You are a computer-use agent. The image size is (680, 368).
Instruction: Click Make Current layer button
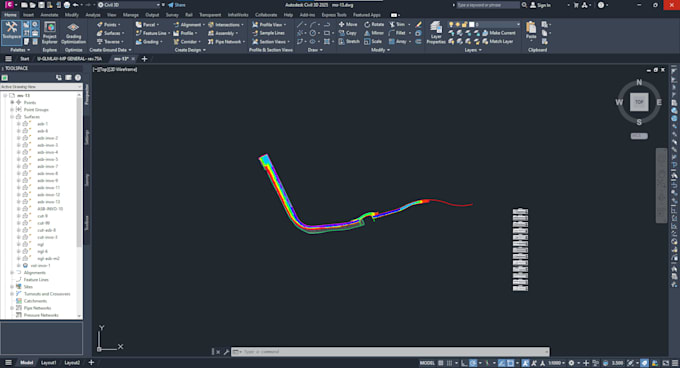(499, 33)
